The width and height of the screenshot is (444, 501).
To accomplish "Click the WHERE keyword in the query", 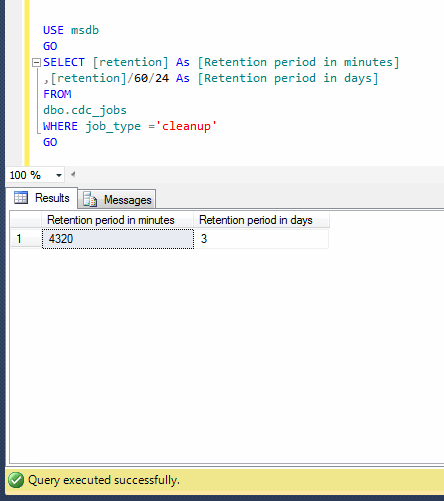I will coord(60,126).
